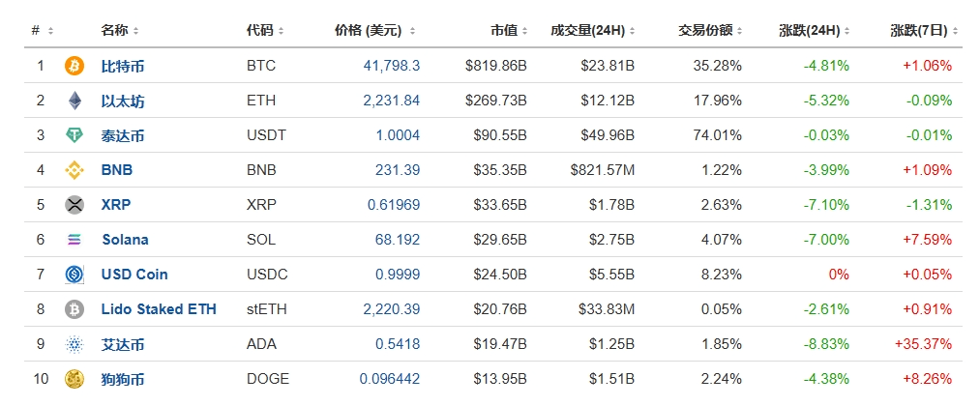Image resolution: width=980 pixels, height=406 pixels.
Task: Click volume $33.83M cell
Action: (x=608, y=309)
